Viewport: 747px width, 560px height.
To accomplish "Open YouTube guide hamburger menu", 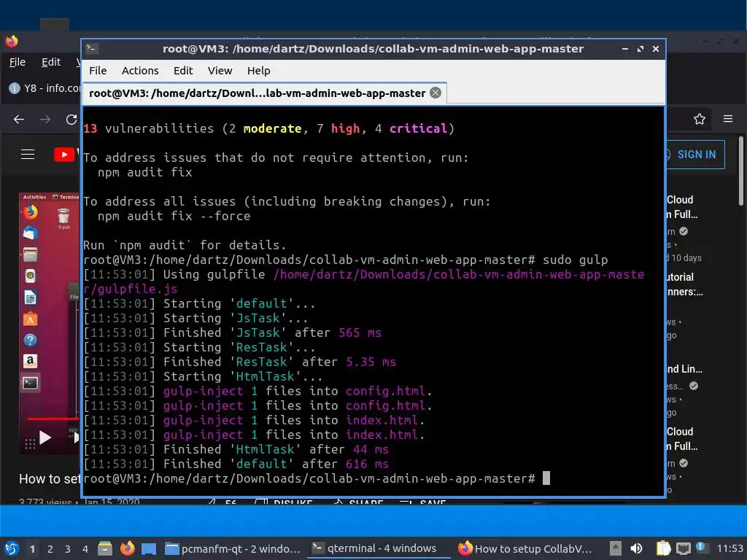I will coord(28,155).
